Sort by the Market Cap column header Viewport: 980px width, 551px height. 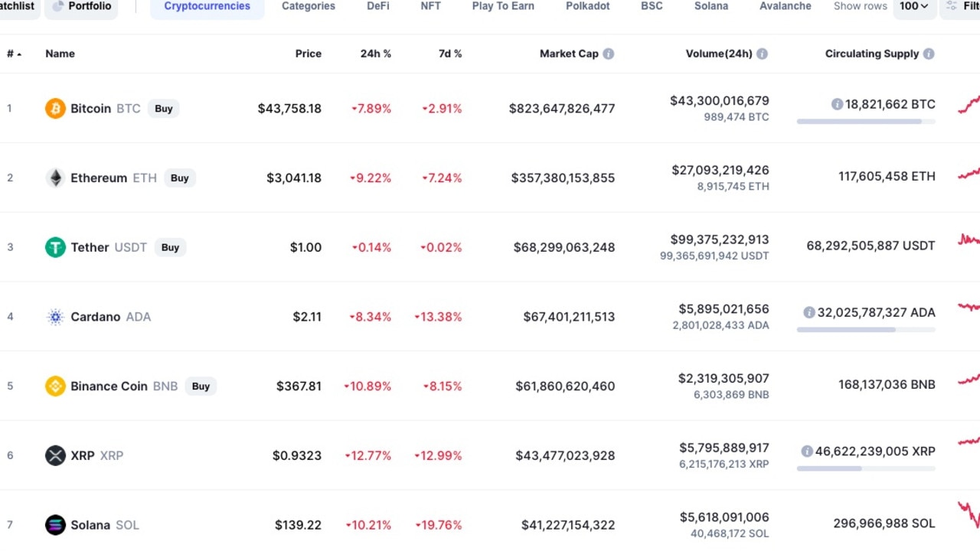pos(569,54)
